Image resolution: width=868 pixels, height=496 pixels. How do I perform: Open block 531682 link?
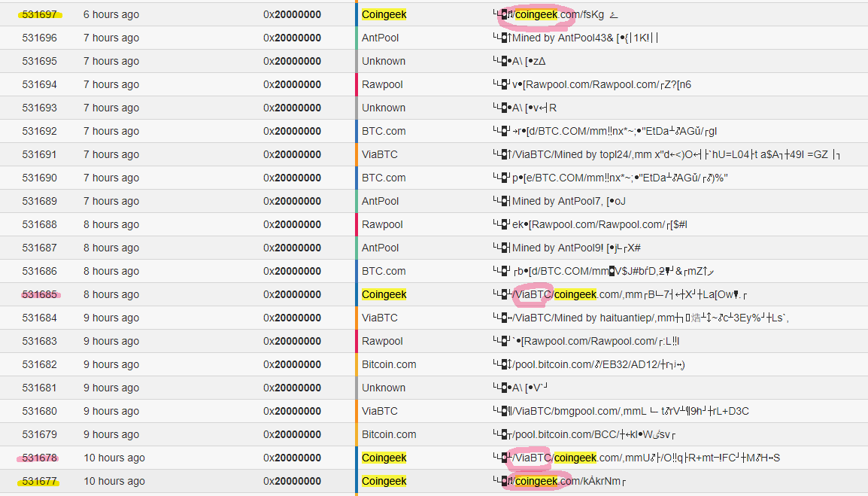[x=39, y=364]
